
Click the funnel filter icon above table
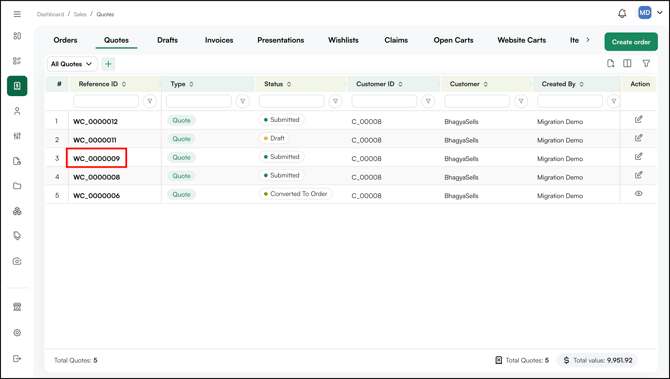pyautogui.click(x=646, y=63)
